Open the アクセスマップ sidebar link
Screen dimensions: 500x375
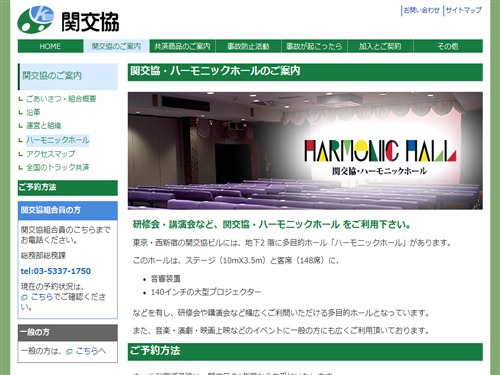tap(51, 154)
